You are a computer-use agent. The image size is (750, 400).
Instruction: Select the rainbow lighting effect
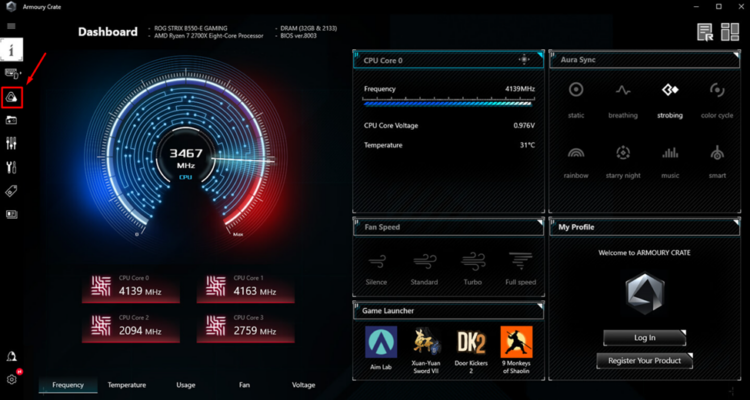576,161
